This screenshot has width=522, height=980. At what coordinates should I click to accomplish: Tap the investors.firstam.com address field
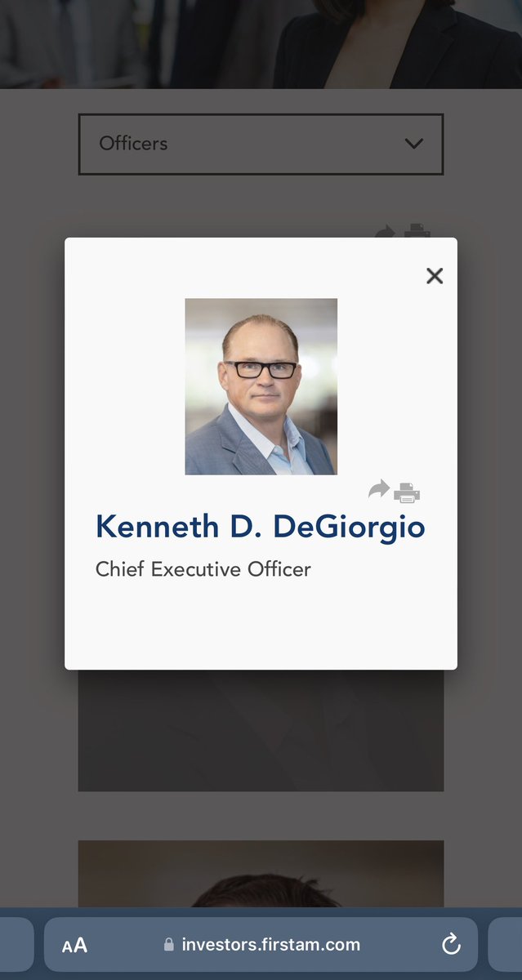point(270,945)
